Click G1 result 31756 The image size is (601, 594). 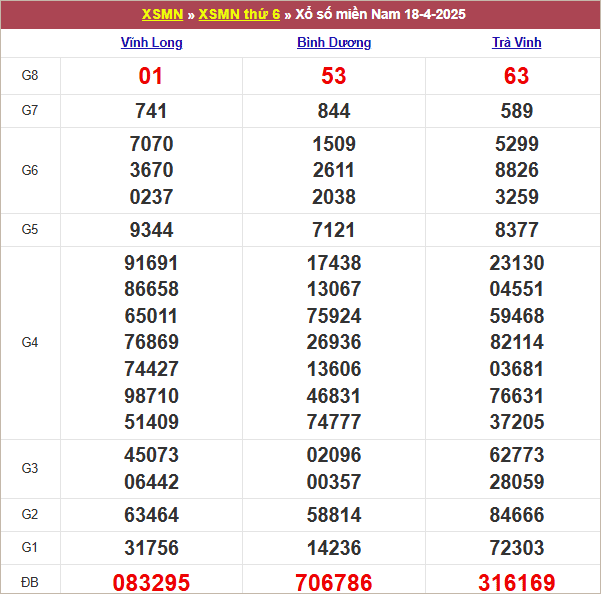[x=151, y=548]
